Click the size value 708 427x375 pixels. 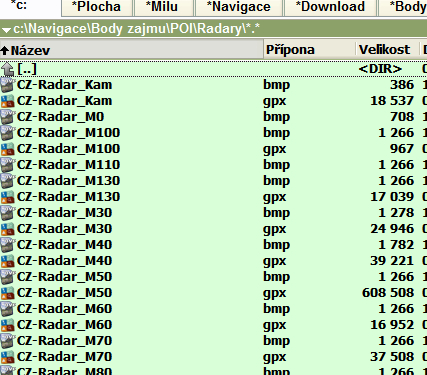coord(402,117)
